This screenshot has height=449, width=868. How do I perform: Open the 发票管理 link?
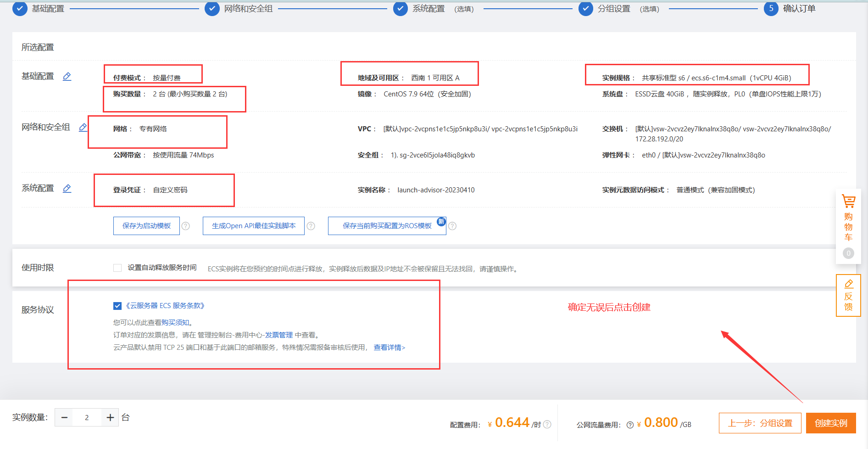click(x=279, y=335)
